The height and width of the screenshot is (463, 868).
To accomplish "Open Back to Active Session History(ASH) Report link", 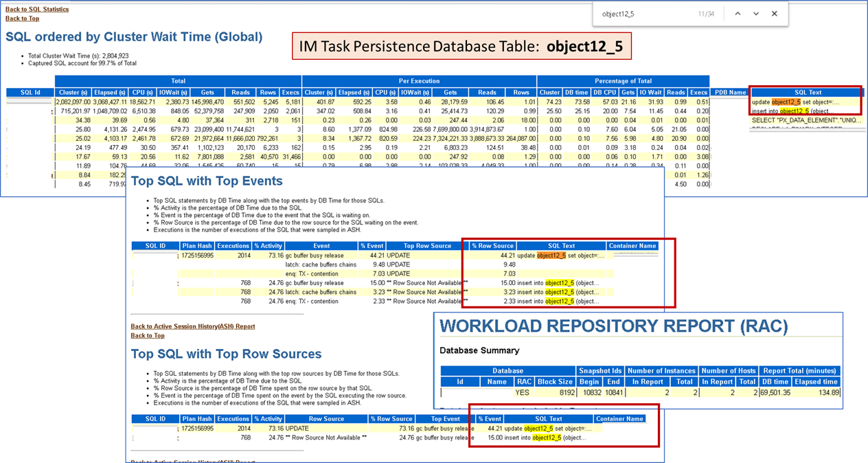I will [193, 326].
